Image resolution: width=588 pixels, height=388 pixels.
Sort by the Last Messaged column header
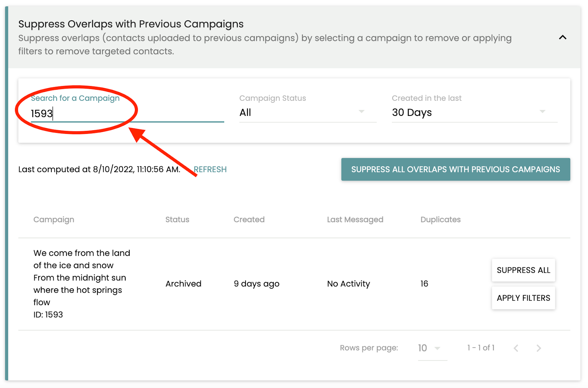[355, 220]
